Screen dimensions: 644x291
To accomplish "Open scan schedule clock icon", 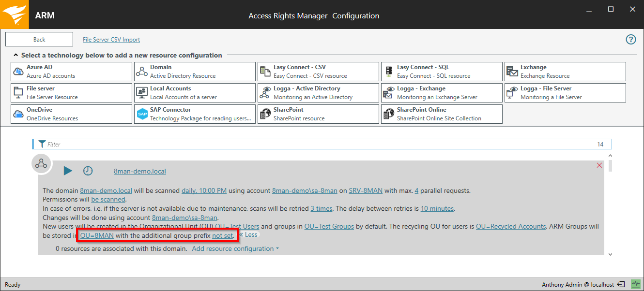I will tap(88, 171).
